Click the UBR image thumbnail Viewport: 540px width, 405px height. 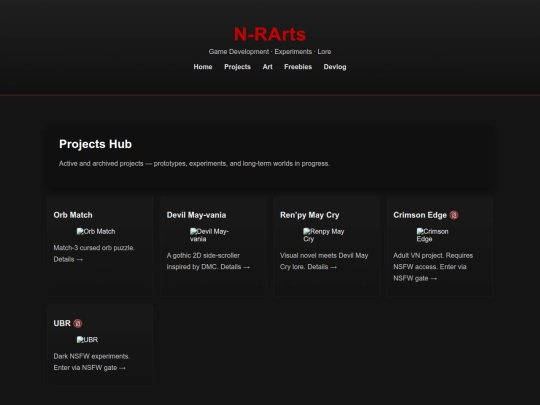coord(87,340)
